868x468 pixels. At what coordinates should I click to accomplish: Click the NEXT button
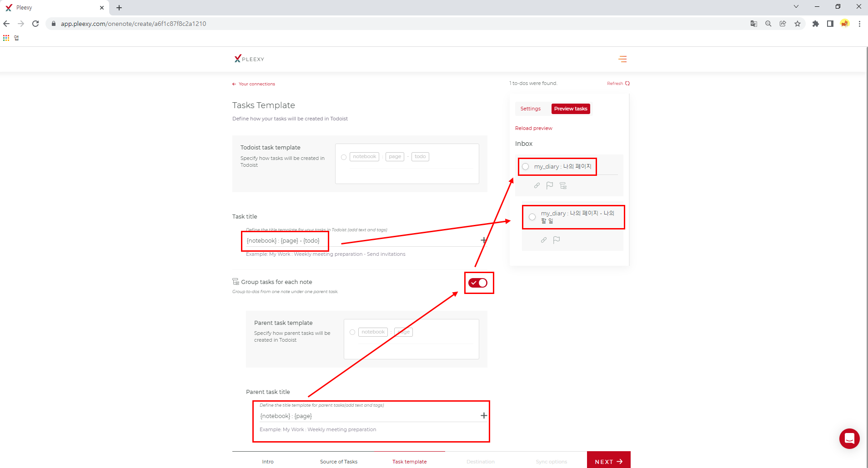608,460
